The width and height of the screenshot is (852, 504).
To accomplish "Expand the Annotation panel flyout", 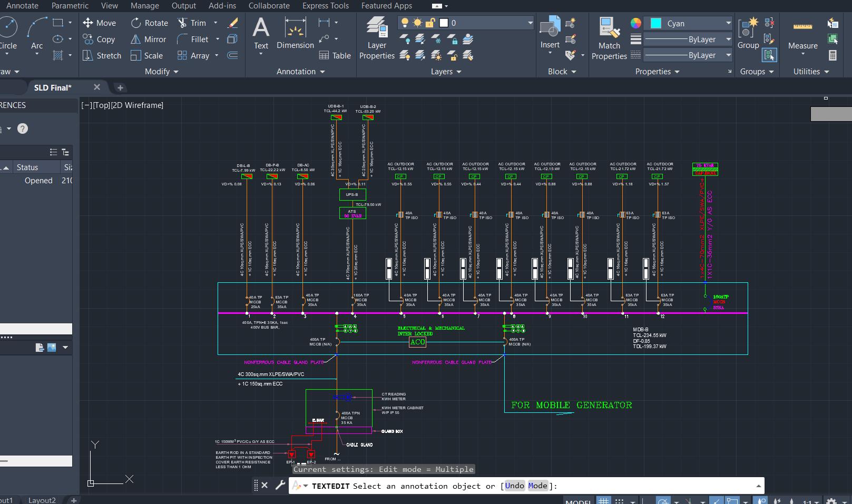I will (x=300, y=72).
